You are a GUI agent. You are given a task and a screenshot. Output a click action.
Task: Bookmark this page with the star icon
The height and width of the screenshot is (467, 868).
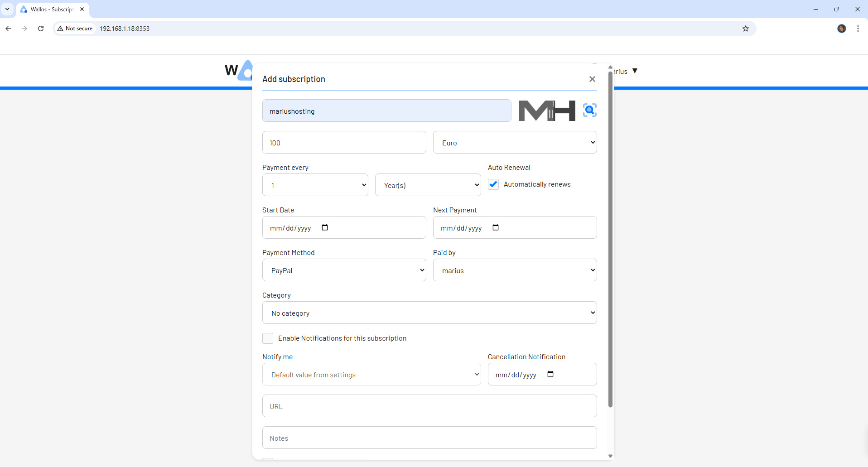(746, 29)
